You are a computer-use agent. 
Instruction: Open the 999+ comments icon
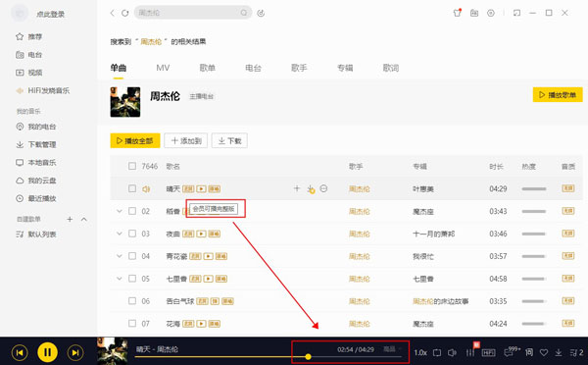[512, 352]
